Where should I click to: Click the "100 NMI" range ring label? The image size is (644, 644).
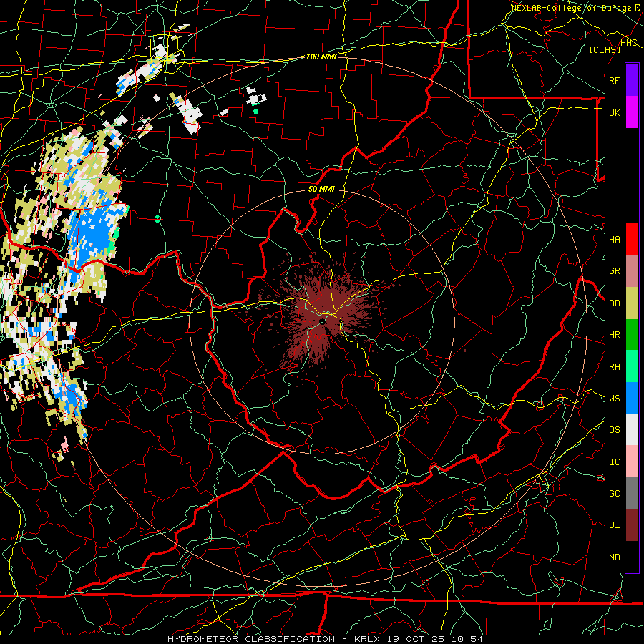coord(321,57)
